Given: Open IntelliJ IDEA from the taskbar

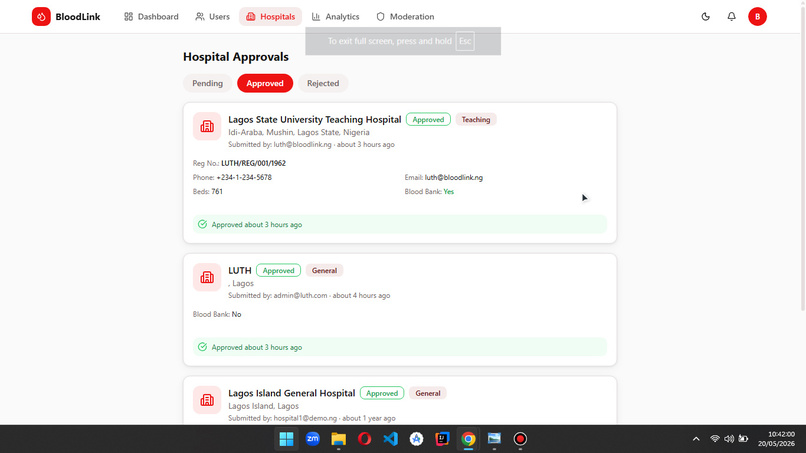Looking at the screenshot, I should [x=442, y=439].
